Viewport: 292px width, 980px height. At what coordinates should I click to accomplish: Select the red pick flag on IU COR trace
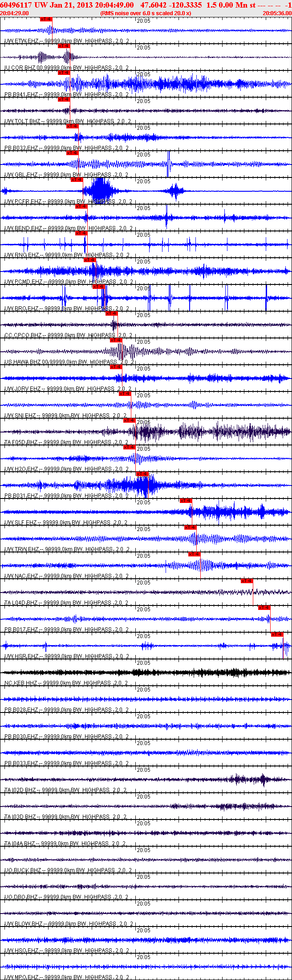point(64,46)
